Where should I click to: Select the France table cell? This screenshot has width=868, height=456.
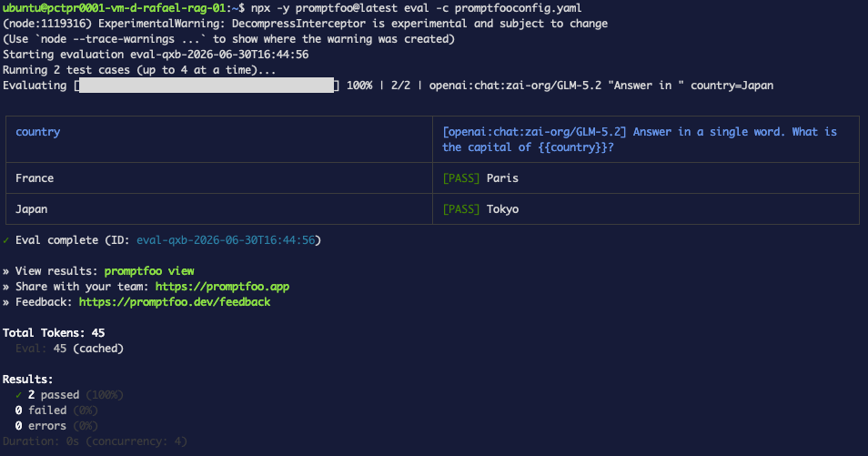tap(218, 177)
